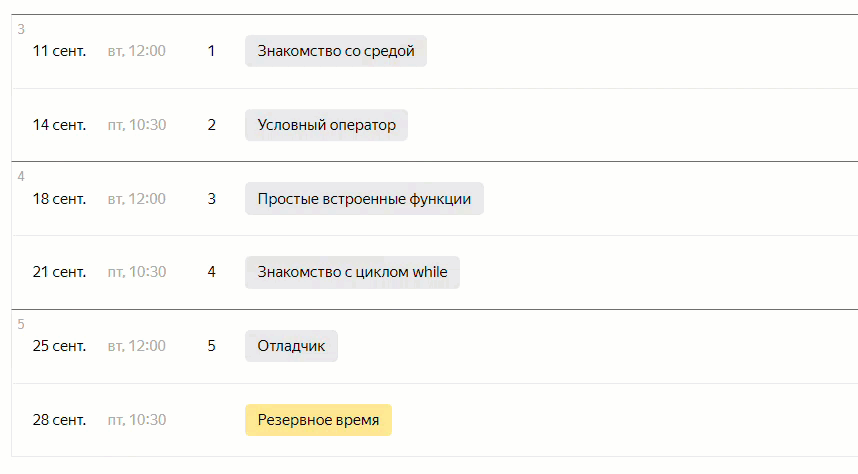Open the lesson Знакомство со средой

coord(335,51)
